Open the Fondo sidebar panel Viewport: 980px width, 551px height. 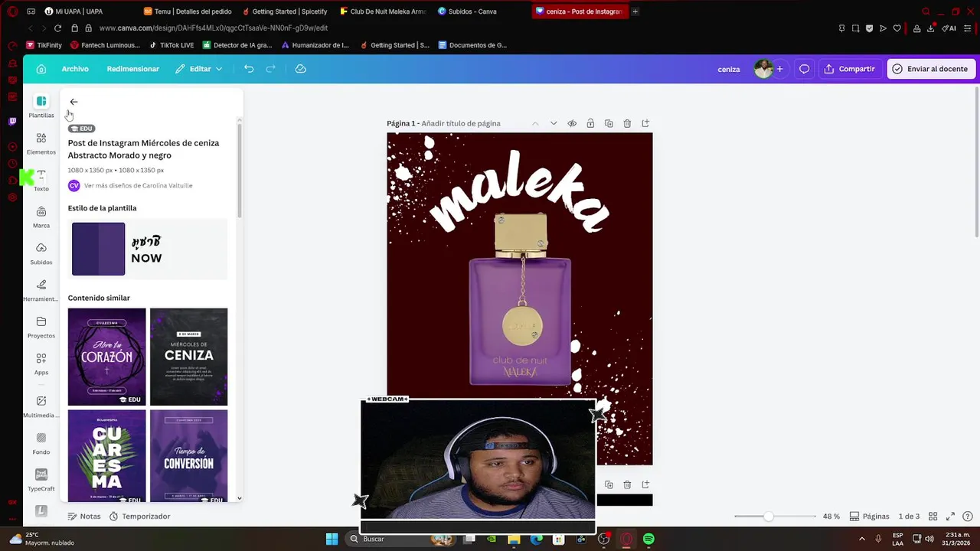pyautogui.click(x=41, y=444)
